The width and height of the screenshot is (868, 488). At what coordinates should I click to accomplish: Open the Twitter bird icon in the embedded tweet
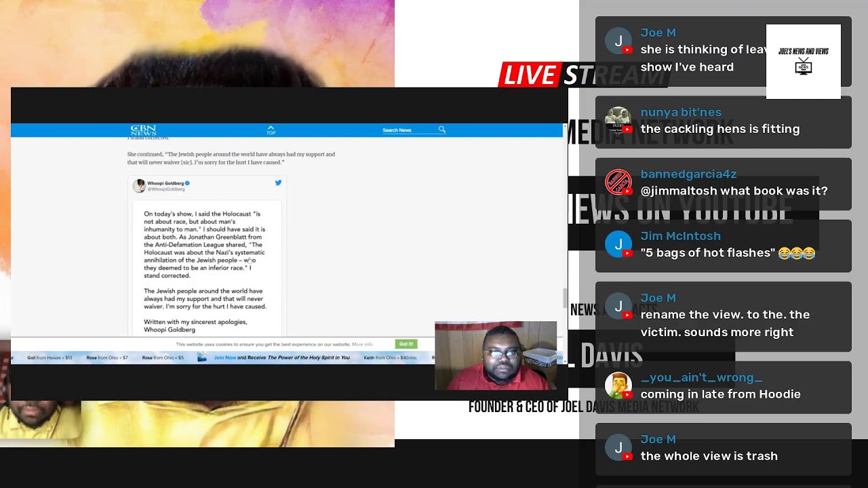click(x=278, y=183)
